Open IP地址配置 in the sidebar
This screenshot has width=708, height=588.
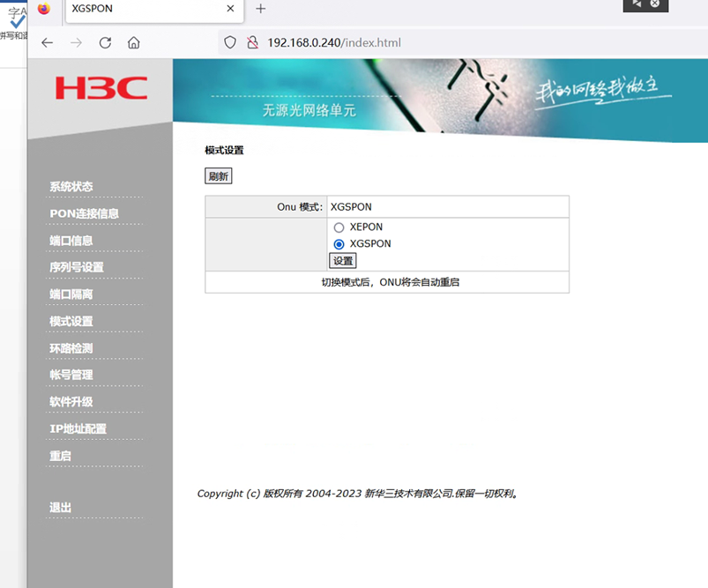coord(78,428)
